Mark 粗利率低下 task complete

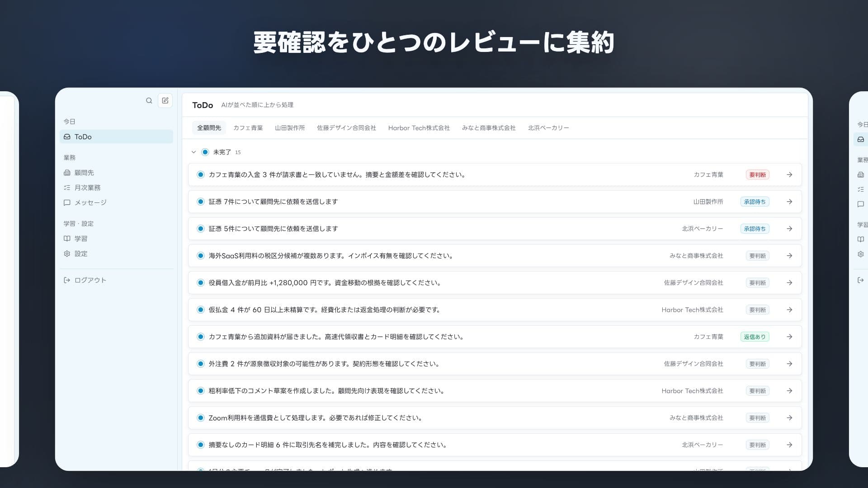pyautogui.click(x=201, y=391)
